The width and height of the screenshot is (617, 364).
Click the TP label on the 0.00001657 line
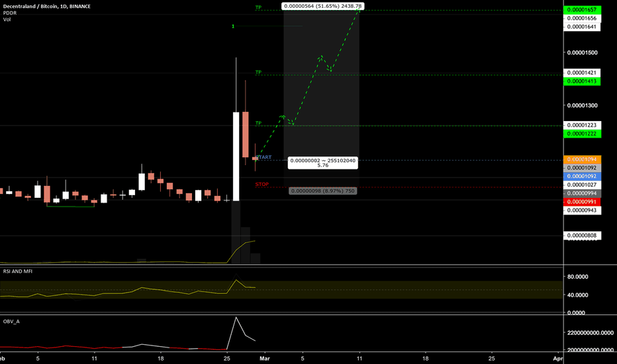click(x=259, y=7)
